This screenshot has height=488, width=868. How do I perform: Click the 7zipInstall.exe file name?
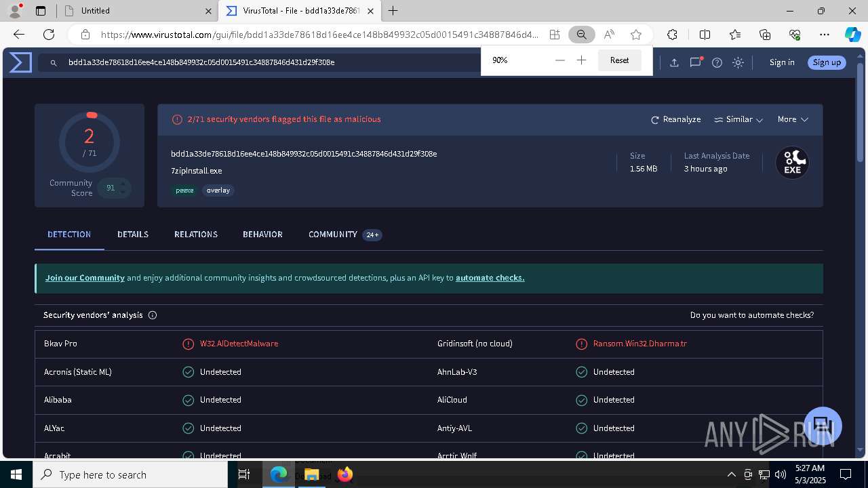click(x=196, y=171)
